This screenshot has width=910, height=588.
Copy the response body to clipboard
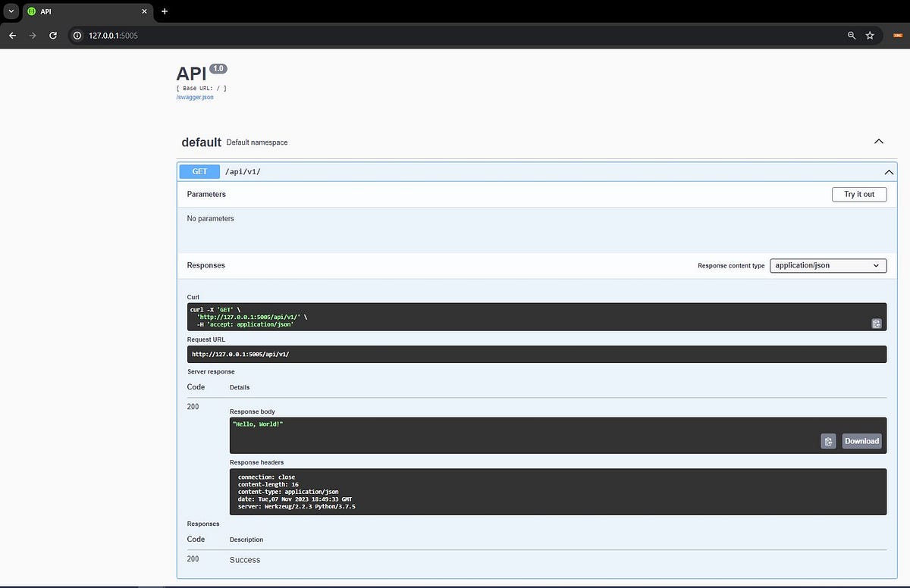[x=828, y=441]
